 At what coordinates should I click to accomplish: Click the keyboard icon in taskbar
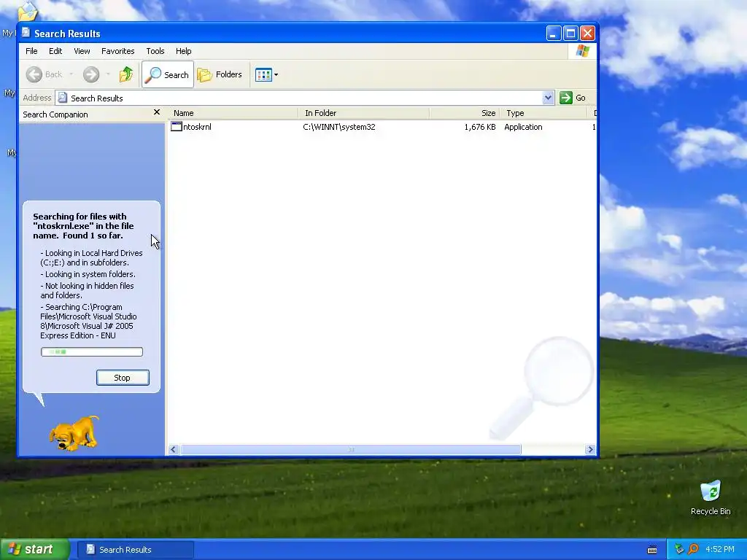tap(652, 550)
